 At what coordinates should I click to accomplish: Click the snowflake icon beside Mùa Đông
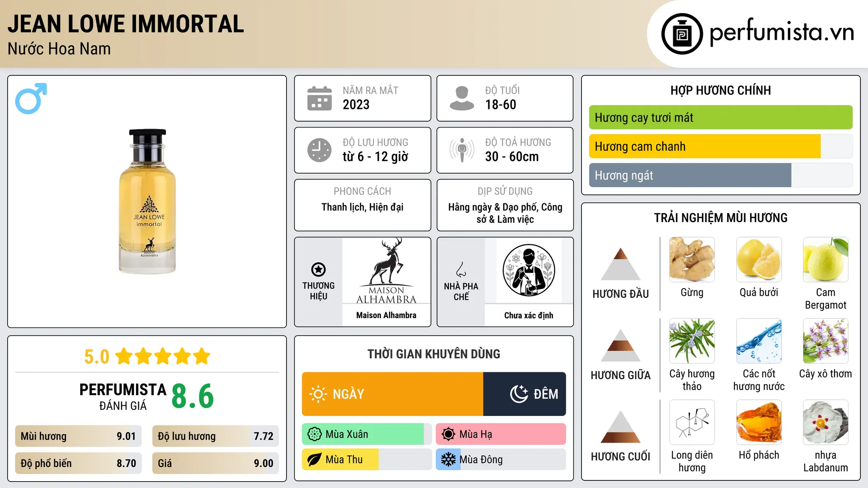point(448,460)
